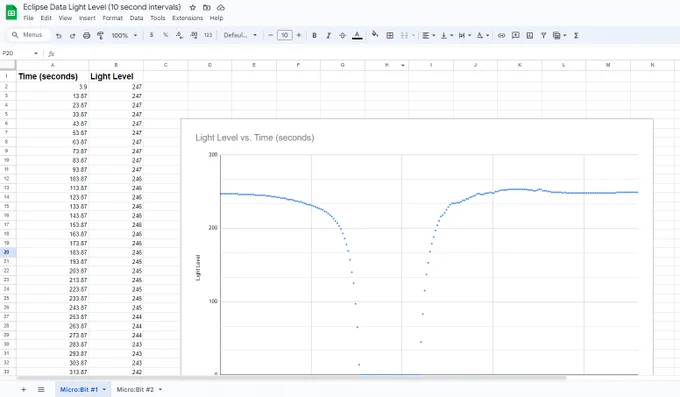Open the Help menu
This screenshot has width=680, height=397.
(216, 18)
